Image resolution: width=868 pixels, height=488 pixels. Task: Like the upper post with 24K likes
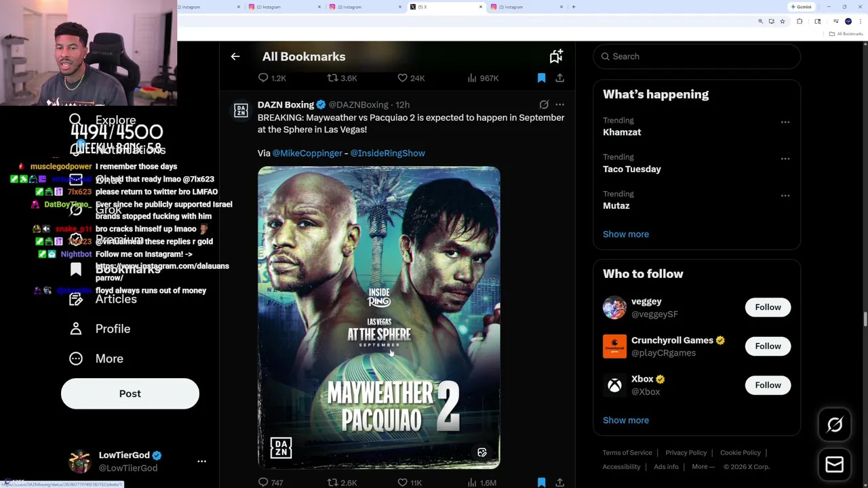(x=411, y=78)
